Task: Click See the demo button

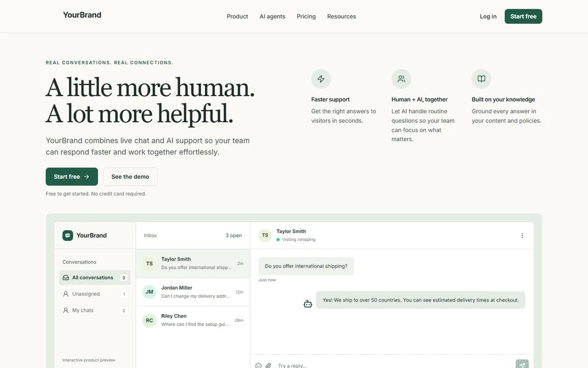Action: [130, 177]
